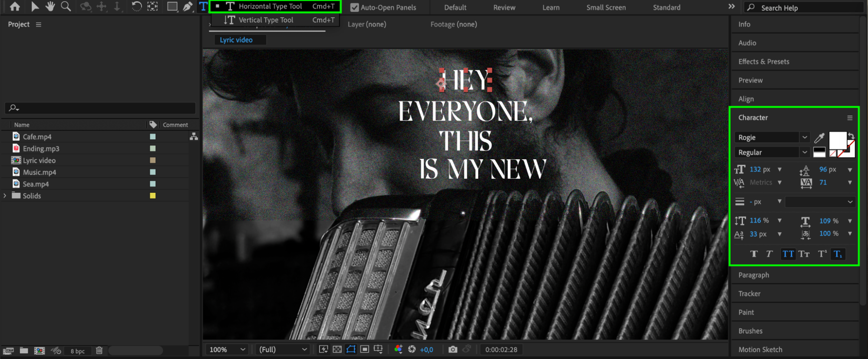
Task: Select the Pan camera tool
Action: tap(102, 7)
